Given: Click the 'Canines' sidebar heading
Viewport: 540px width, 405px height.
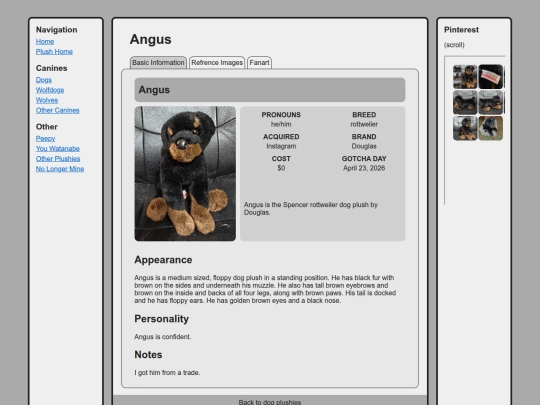Looking at the screenshot, I should (x=52, y=68).
